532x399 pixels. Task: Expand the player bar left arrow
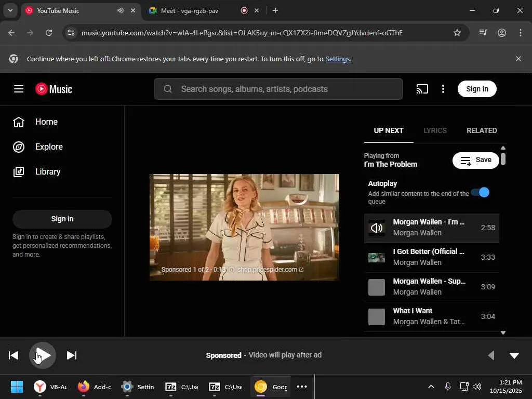(491, 355)
